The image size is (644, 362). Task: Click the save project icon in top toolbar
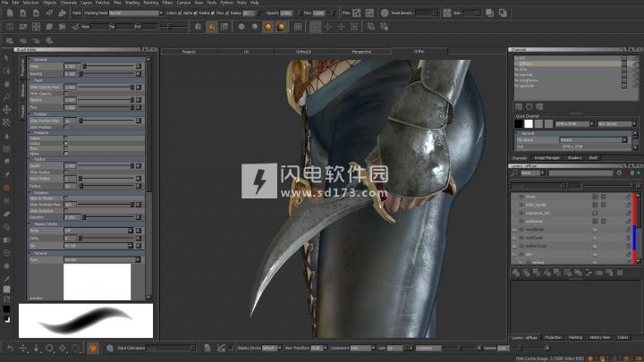[36, 13]
